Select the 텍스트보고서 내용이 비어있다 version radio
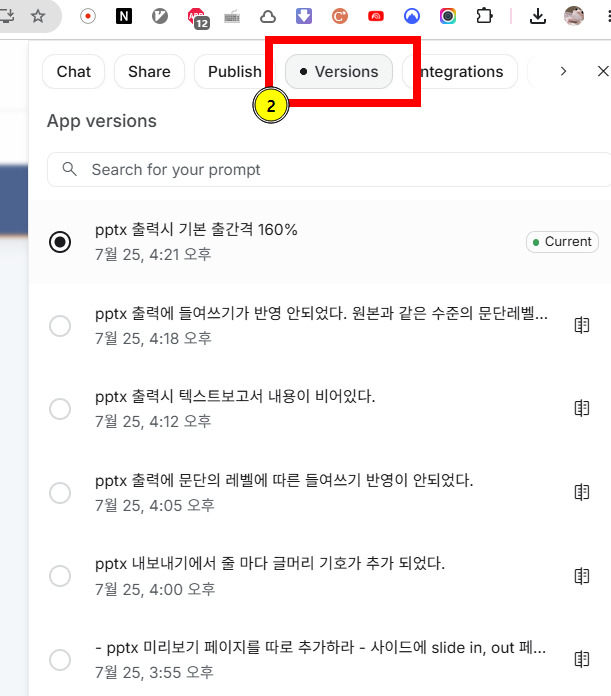Screen dimensions: 611x696 point(60,409)
